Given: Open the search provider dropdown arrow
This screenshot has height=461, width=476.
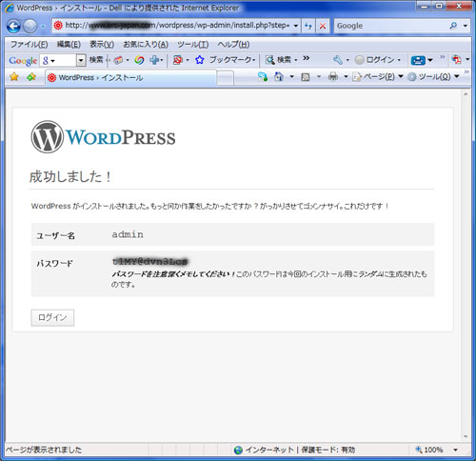Looking at the screenshot, I should [x=466, y=26].
